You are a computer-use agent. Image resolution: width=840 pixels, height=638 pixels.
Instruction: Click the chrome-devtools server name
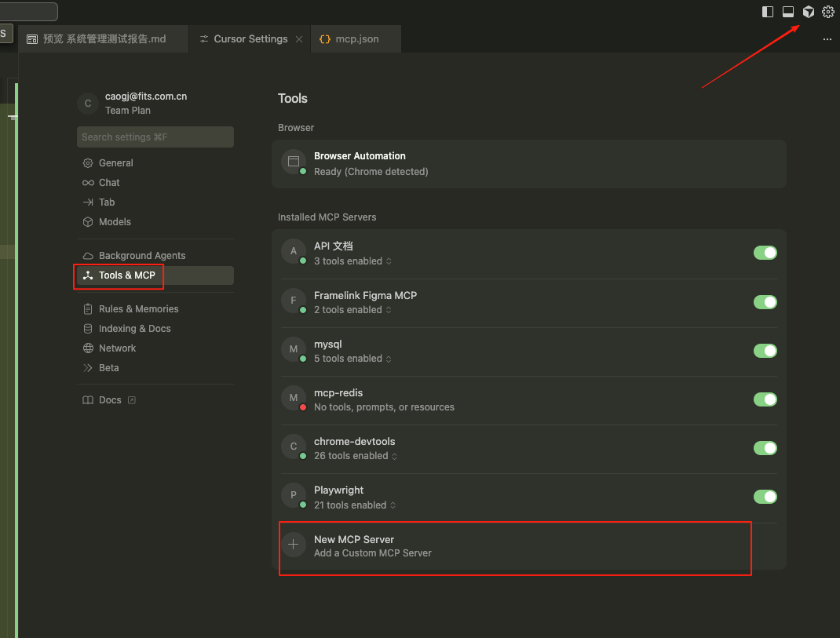pos(354,441)
